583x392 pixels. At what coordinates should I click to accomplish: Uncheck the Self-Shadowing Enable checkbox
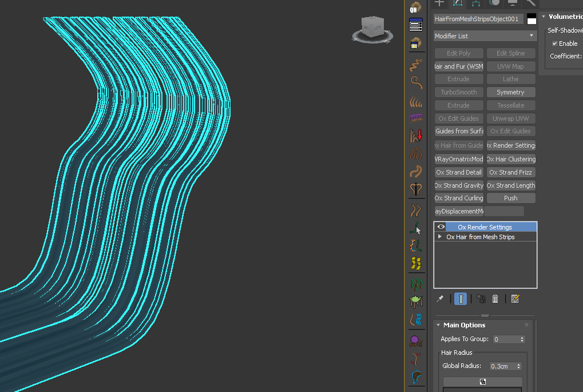pos(554,43)
